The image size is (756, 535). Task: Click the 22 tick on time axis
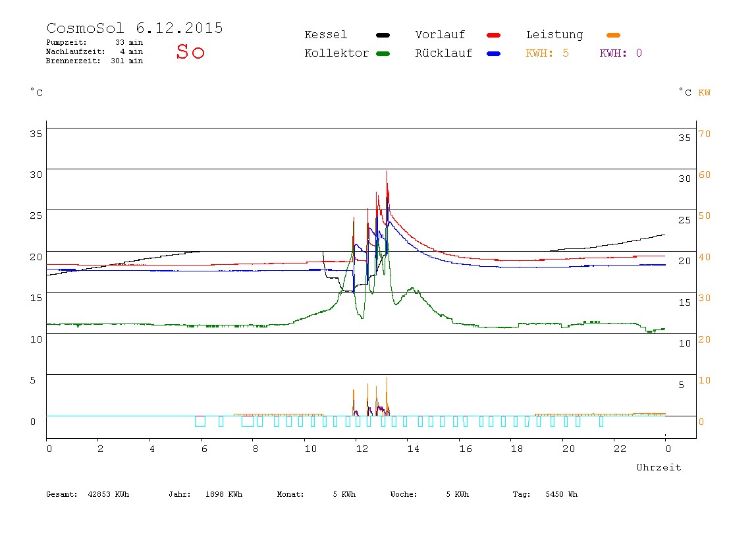pyautogui.click(x=620, y=449)
